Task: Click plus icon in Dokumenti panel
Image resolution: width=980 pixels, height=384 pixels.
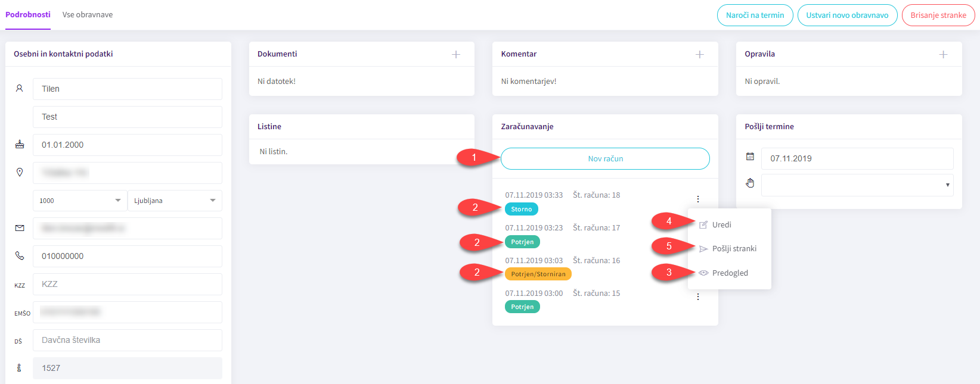Action: 456,54
